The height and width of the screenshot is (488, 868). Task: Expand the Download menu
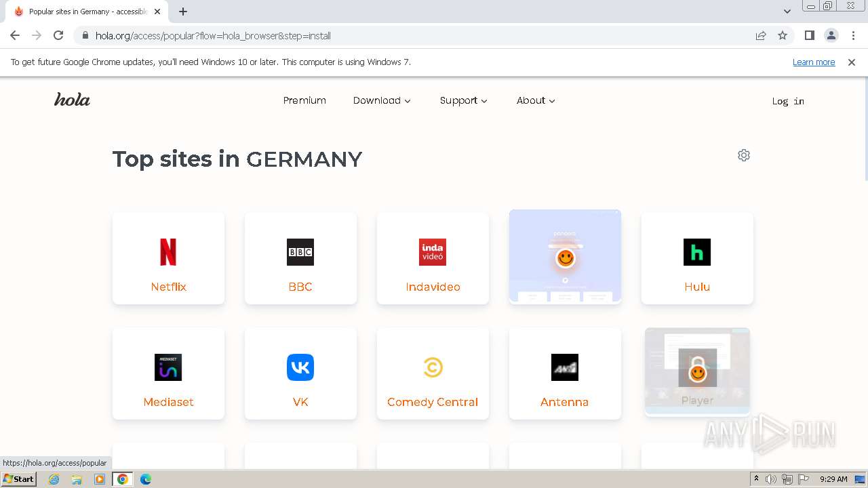(x=382, y=100)
